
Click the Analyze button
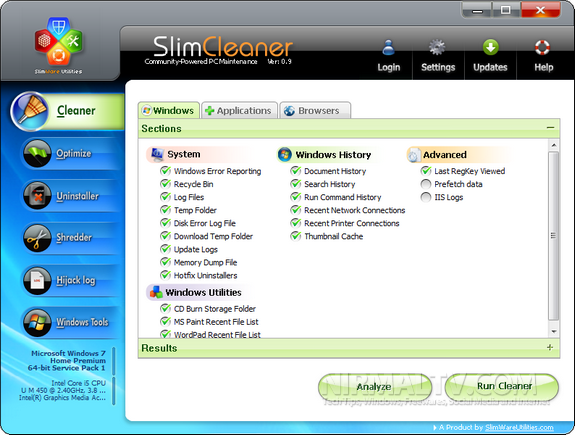pyautogui.click(x=374, y=387)
